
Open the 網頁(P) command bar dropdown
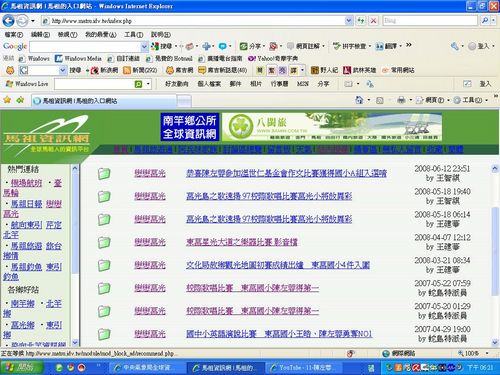(433, 100)
